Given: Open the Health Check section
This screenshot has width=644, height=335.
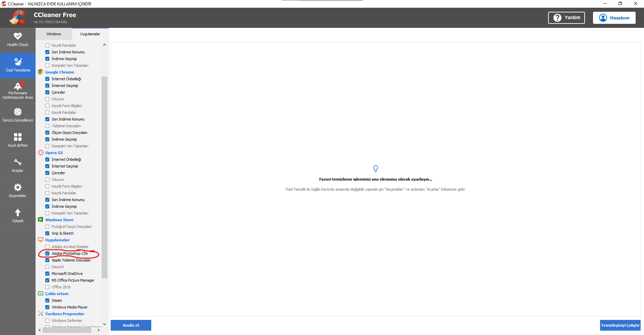Looking at the screenshot, I should coord(18,40).
